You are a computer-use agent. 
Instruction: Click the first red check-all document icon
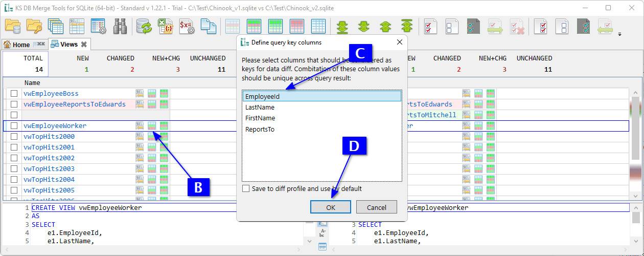430,26
